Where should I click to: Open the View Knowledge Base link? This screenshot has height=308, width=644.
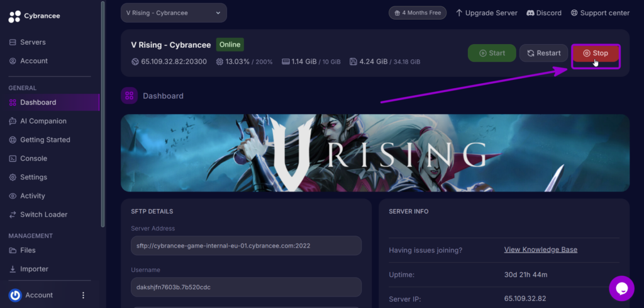(x=540, y=249)
